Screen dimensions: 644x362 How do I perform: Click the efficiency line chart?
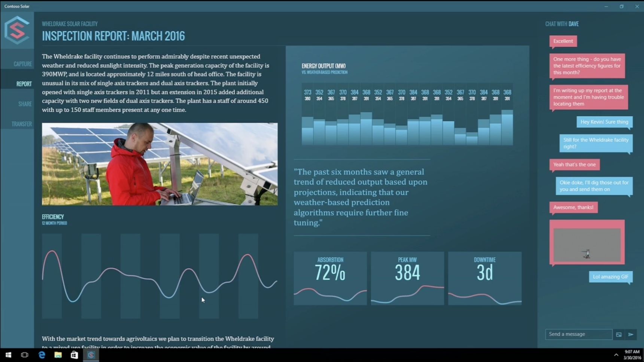(x=160, y=276)
